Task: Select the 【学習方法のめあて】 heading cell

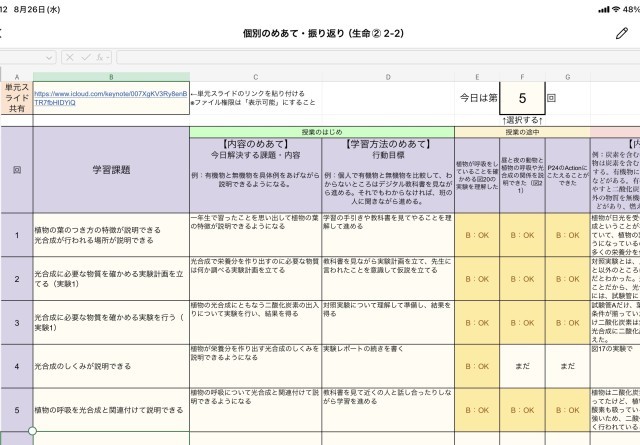Action: click(x=388, y=175)
